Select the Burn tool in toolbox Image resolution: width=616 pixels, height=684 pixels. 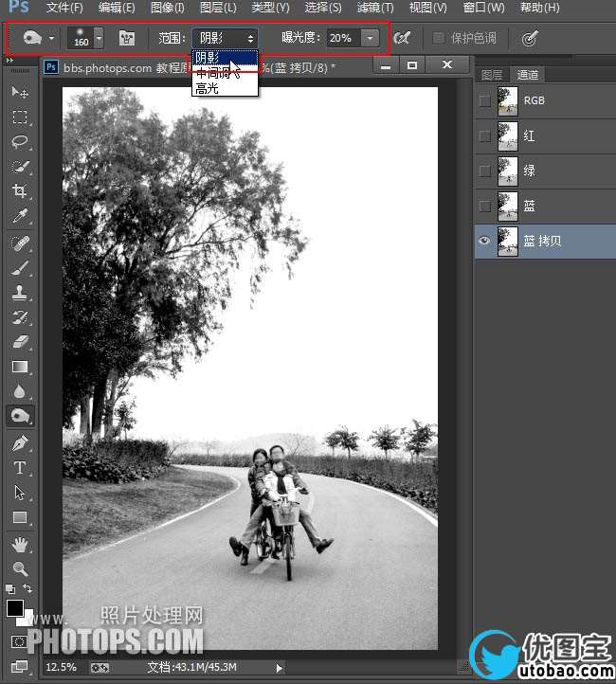[x=20, y=416]
